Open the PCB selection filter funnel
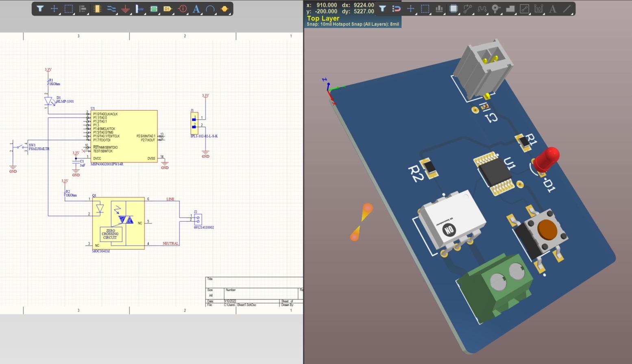The height and width of the screenshot is (364, 632). click(382, 9)
